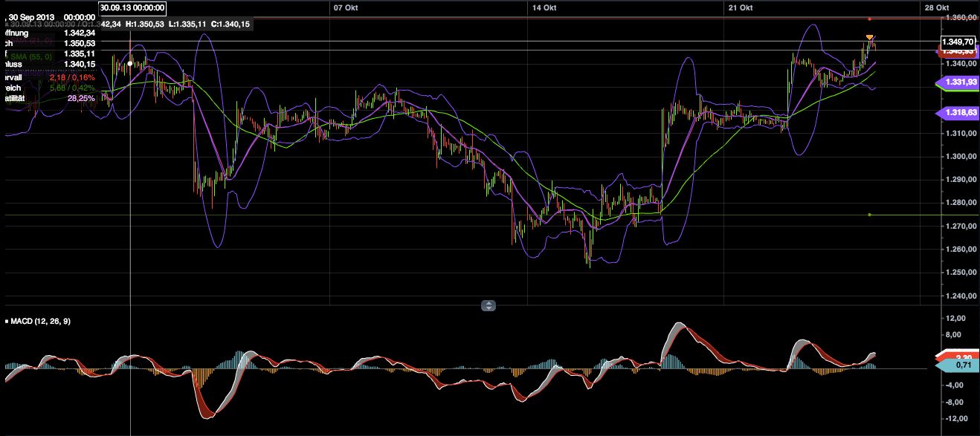This screenshot has height=436, width=980.
Task: Click the Volatilität 28,25% legend value
Action: [x=82, y=97]
